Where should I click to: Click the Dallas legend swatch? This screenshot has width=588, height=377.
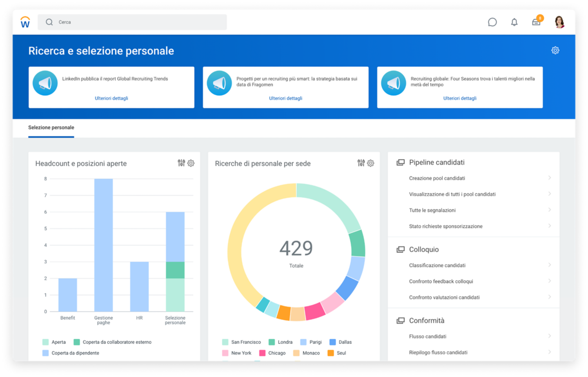(332, 342)
